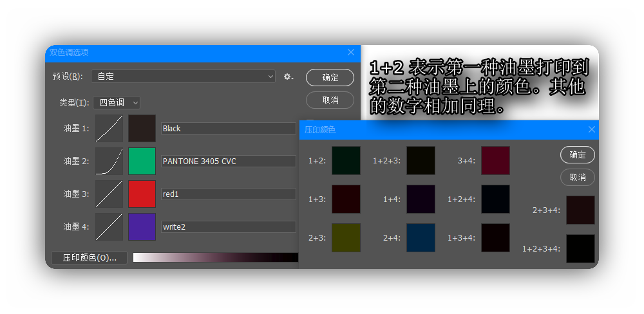The image size is (644, 314).
Task: Click the 3+4 overprint color swatch
Action: (496, 160)
